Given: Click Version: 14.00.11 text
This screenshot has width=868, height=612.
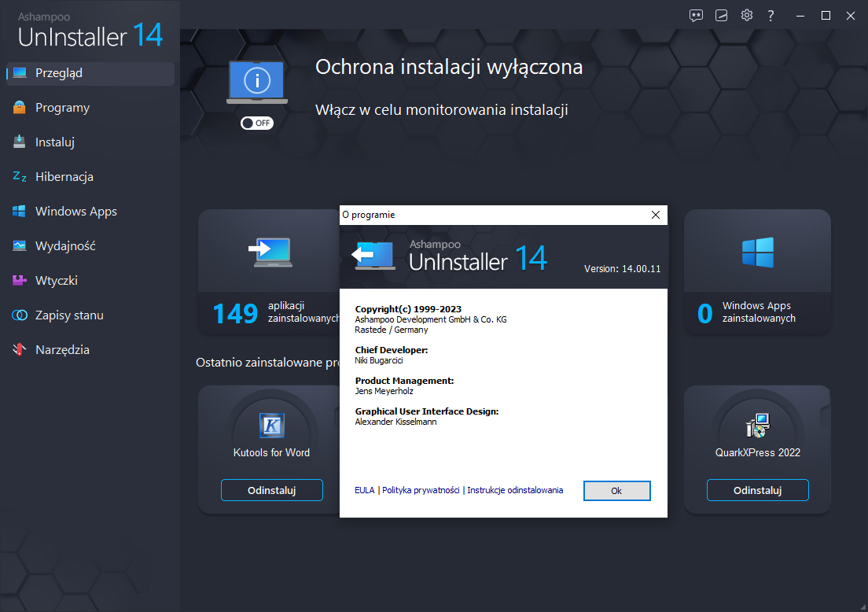Looking at the screenshot, I should tap(622, 269).
